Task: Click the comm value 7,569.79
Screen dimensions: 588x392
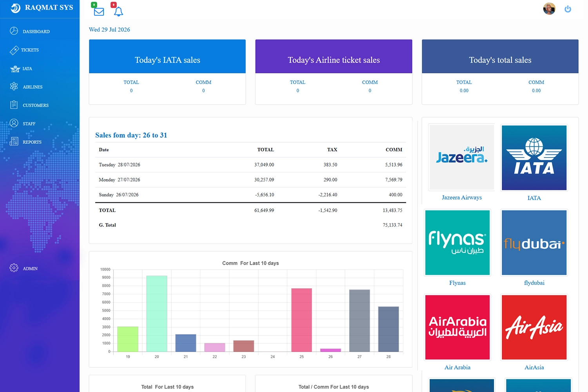Action: 394,180
